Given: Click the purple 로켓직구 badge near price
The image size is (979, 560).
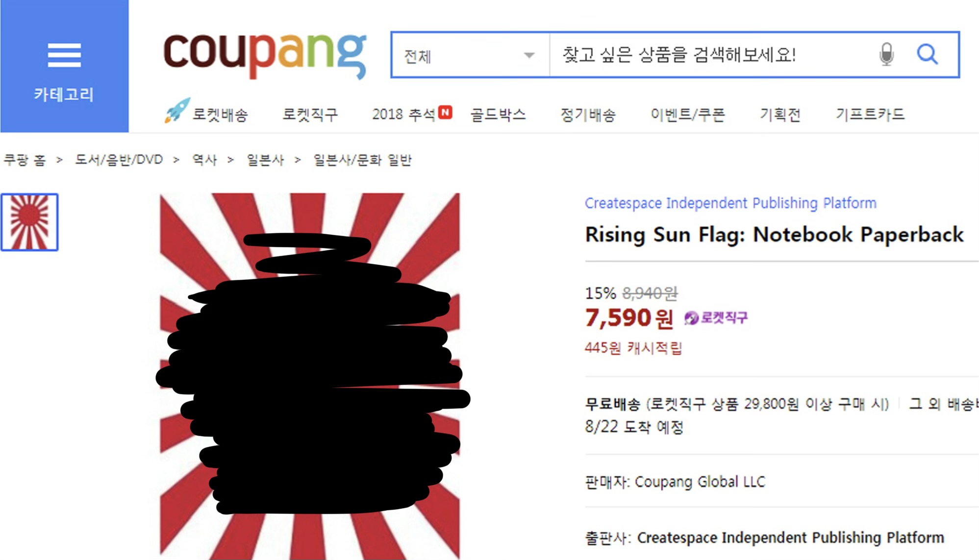Looking at the screenshot, I should 716,318.
